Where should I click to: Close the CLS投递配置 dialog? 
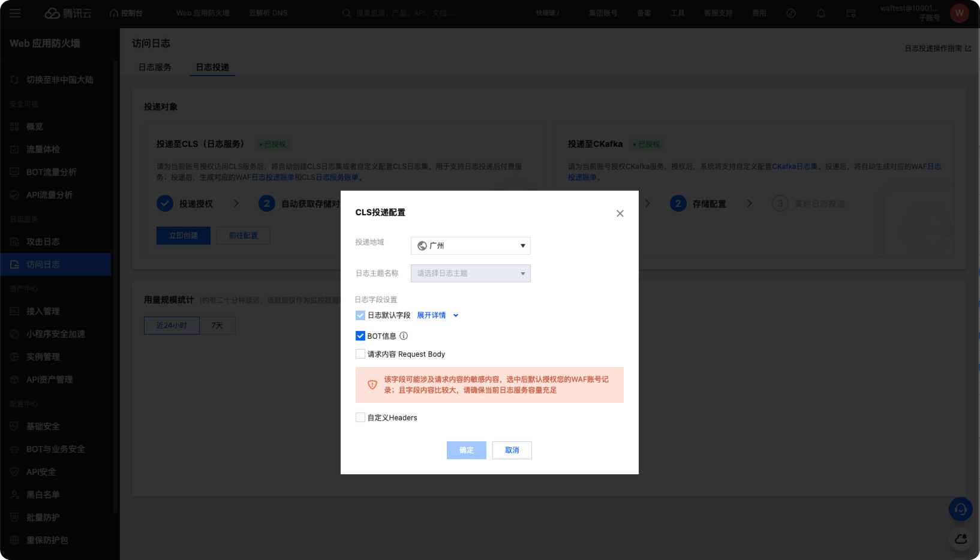pos(620,213)
